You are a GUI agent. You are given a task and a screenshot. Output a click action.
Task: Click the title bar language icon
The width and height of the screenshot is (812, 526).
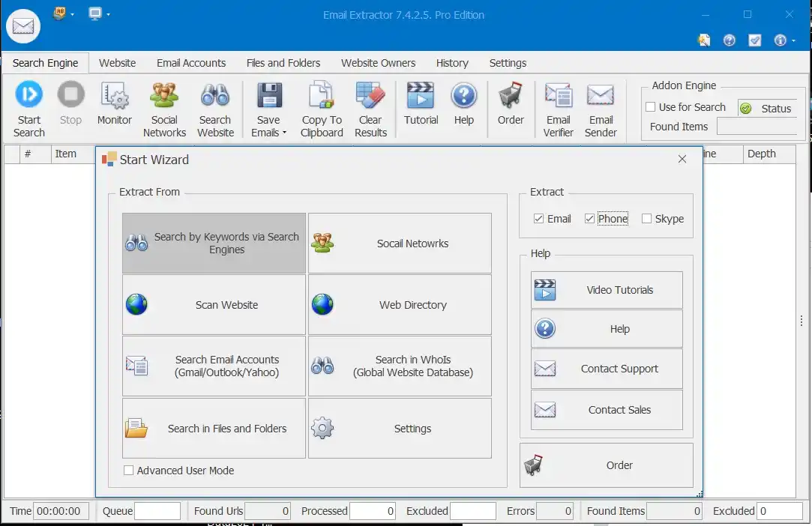pos(59,13)
